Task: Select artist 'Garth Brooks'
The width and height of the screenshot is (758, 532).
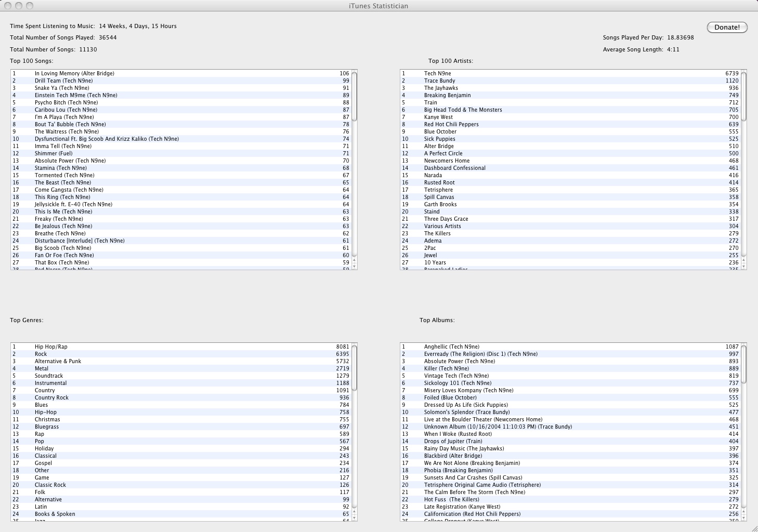Action: point(570,204)
